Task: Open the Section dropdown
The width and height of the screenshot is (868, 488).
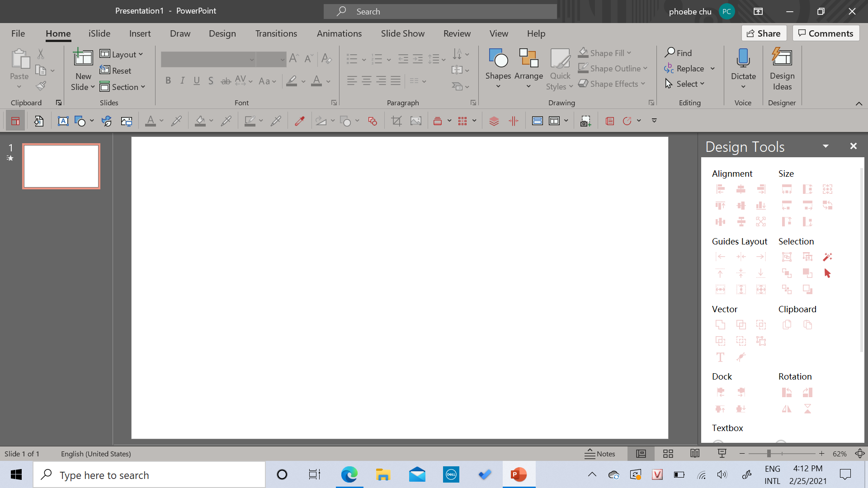Action: pyautogui.click(x=122, y=87)
